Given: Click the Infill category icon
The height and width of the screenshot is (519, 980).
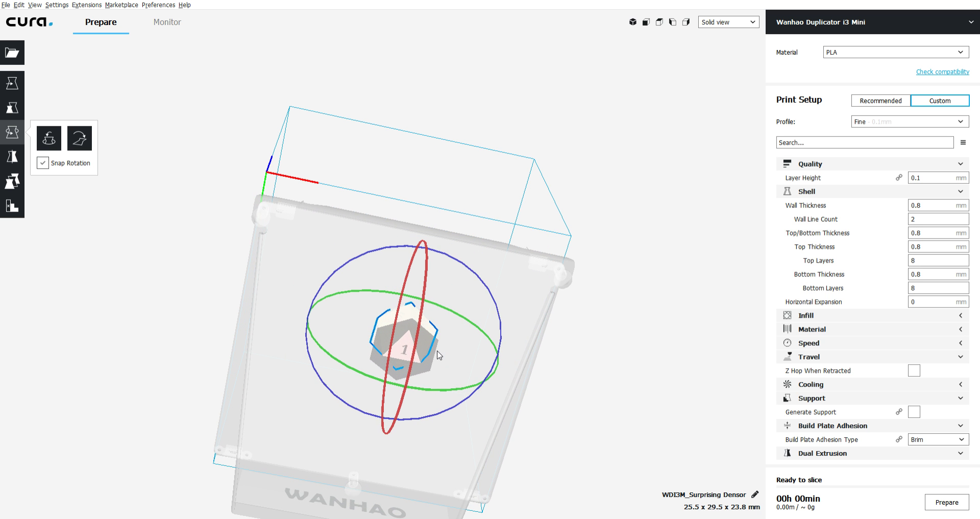Looking at the screenshot, I should [x=787, y=316].
